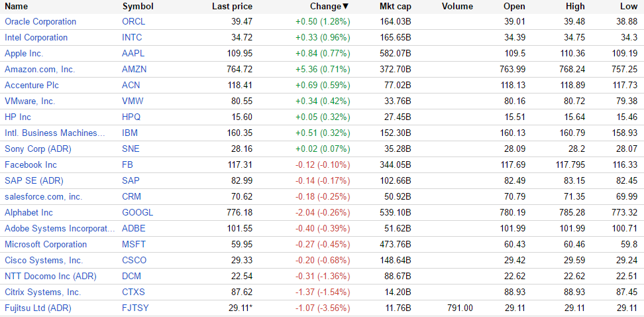
Task: Open Facebook Inc company link
Action: 30,165
